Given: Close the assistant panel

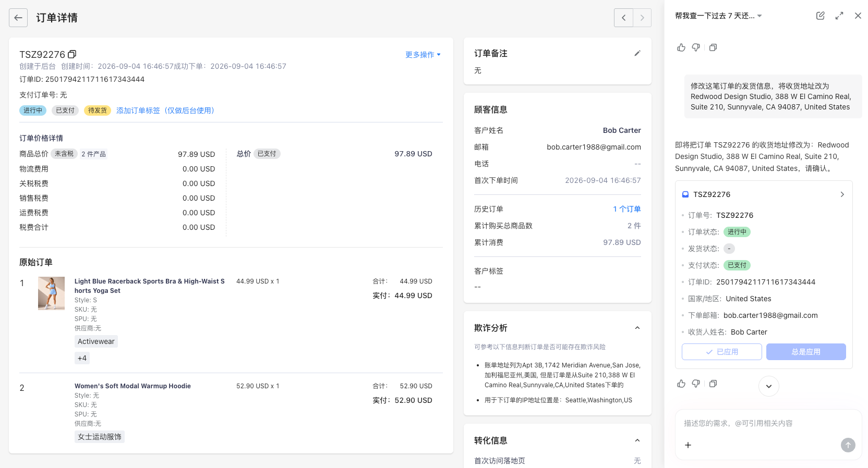Looking at the screenshot, I should tap(858, 16).
